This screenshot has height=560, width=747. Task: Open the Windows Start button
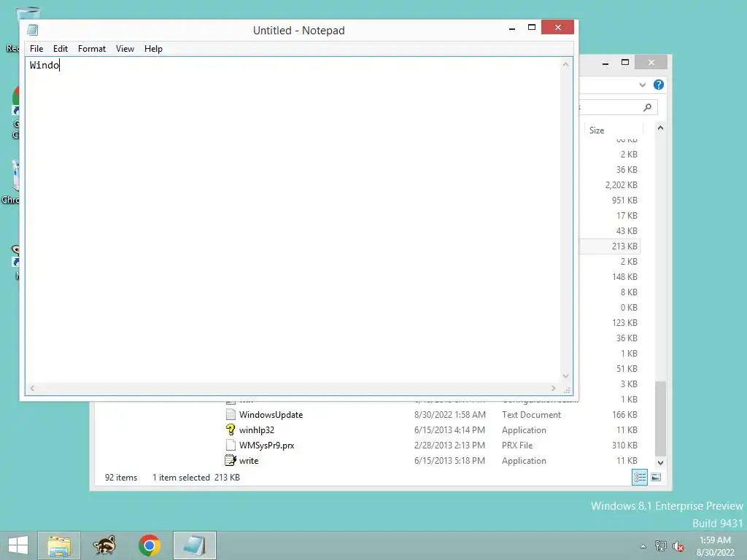point(18,545)
